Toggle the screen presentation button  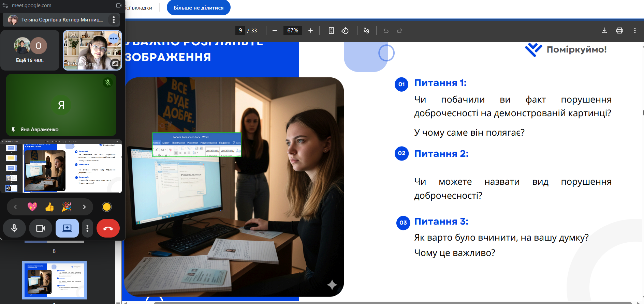[x=67, y=228]
